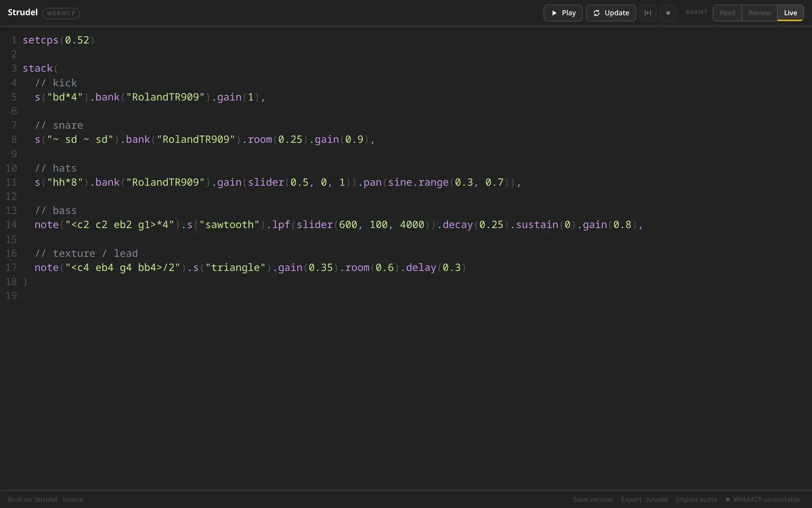812x508 pixels.
Task: Click the // bass comment
Action: 56,211
